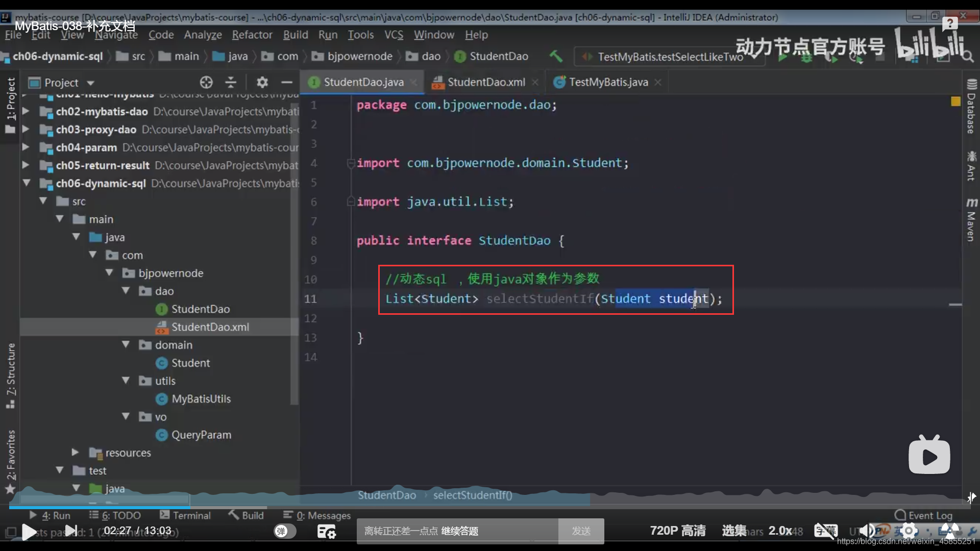Hide the Project panel with minus icon
The height and width of the screenshot is (551, 980).
point(287,82)
